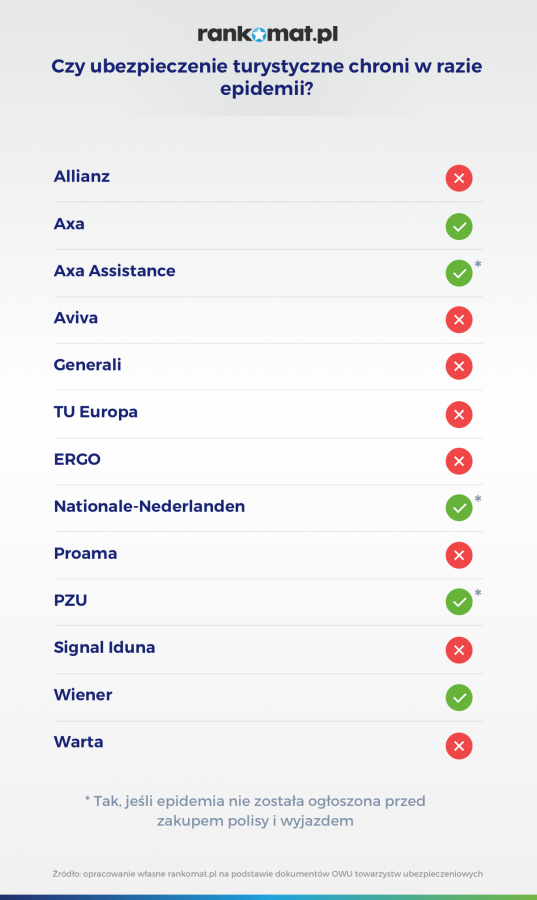The image size is (537, 900).
Task: Click the asterisk footnote about epidemic announcement
Action: [x=255, y=810]
